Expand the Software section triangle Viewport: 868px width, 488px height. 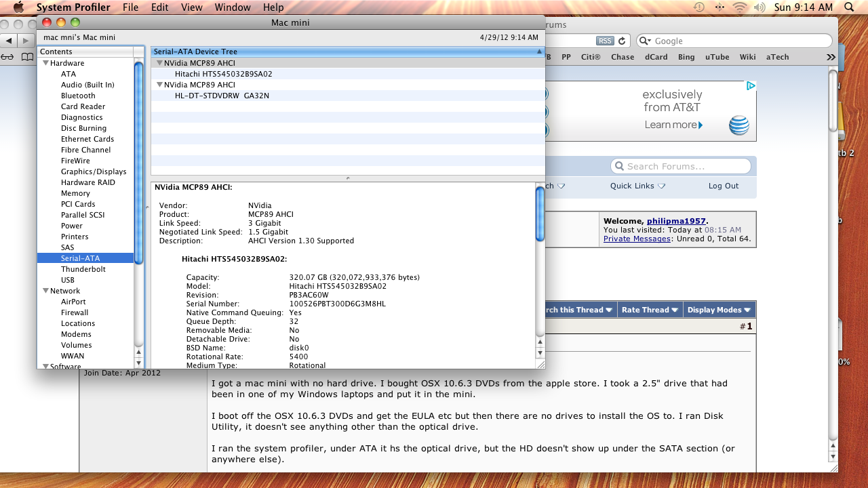(45, 367)
